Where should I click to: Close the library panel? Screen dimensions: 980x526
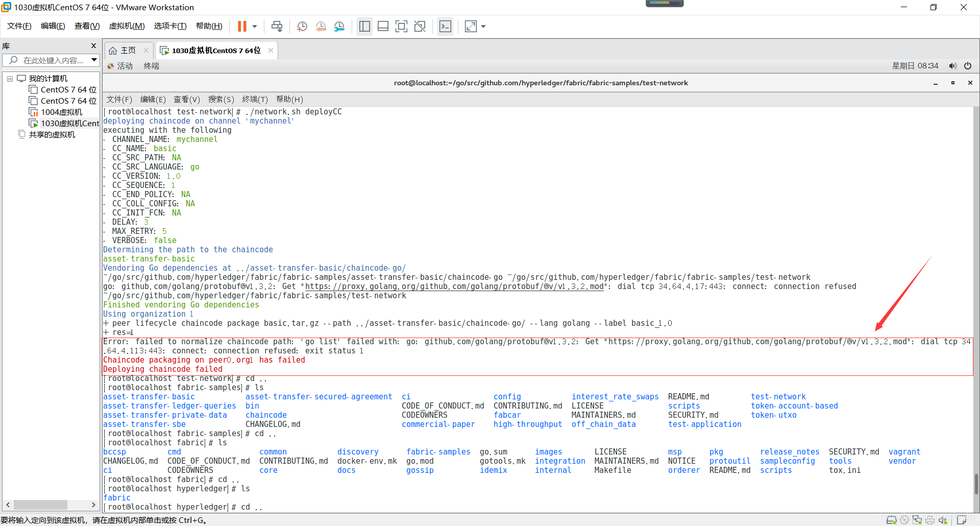(93, 46)
